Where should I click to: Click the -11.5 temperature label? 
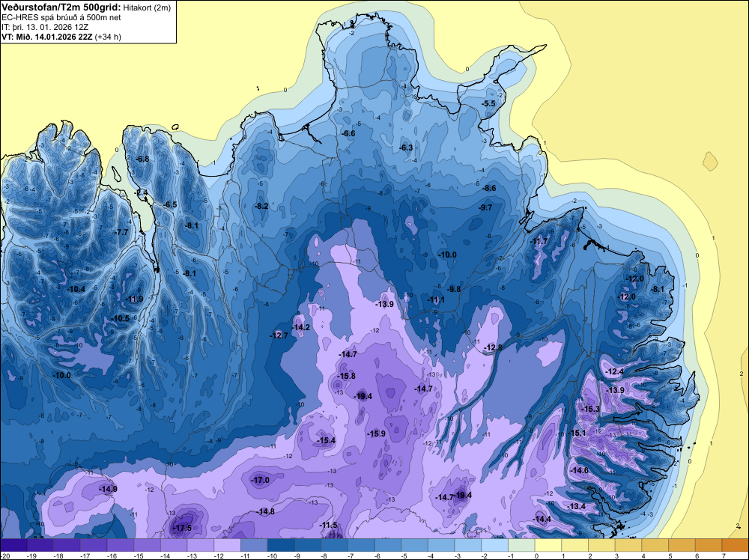pyautogui.click(x=329, y=526)
